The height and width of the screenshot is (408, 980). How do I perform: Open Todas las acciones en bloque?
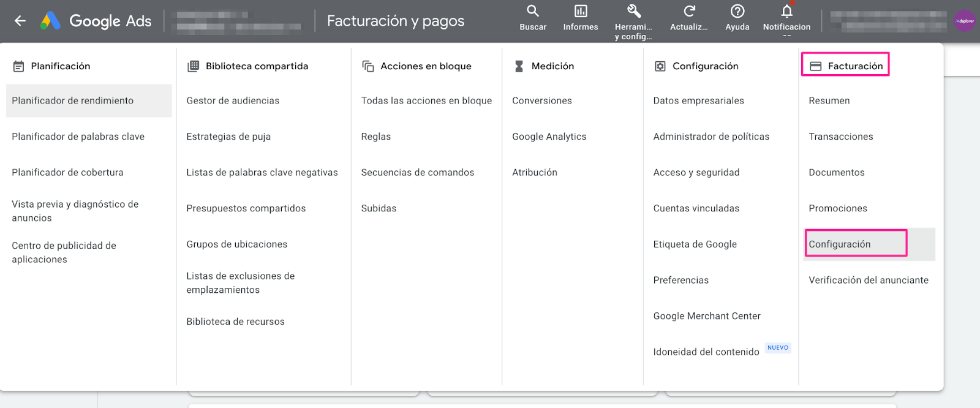click(427, 100)
